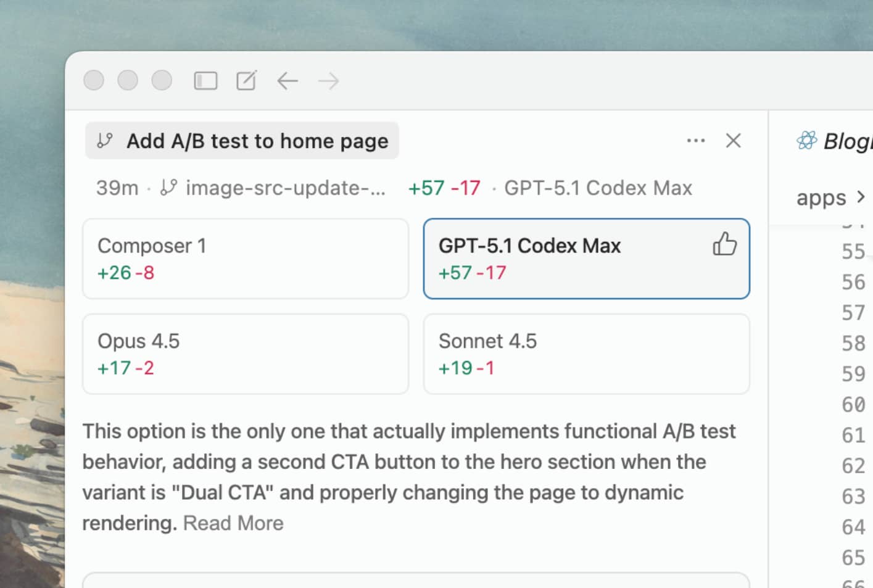Open the compose/new edit icon in the toolbar
The height and width of the screenshot is (588, 873).
click(x=246, y=80)
